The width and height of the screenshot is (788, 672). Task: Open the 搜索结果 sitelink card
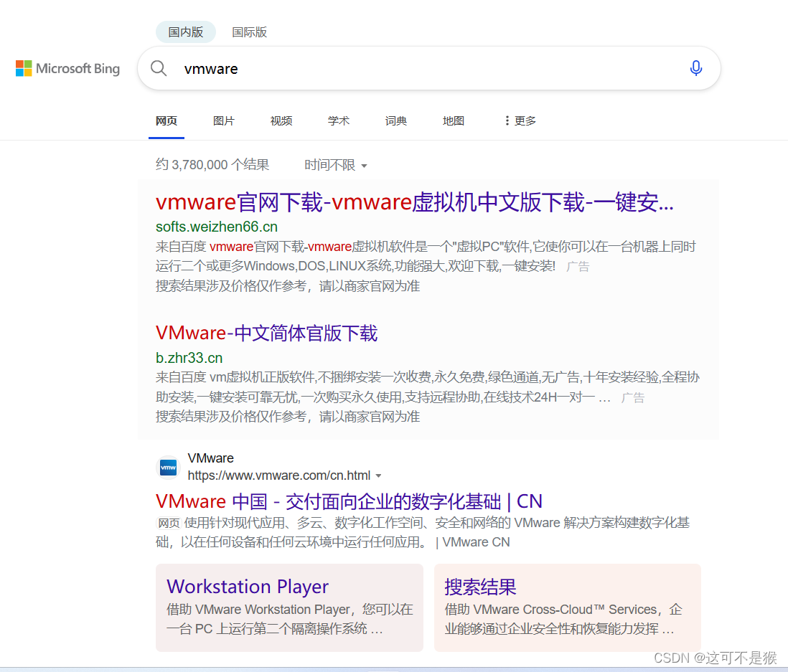coord(568,607)
